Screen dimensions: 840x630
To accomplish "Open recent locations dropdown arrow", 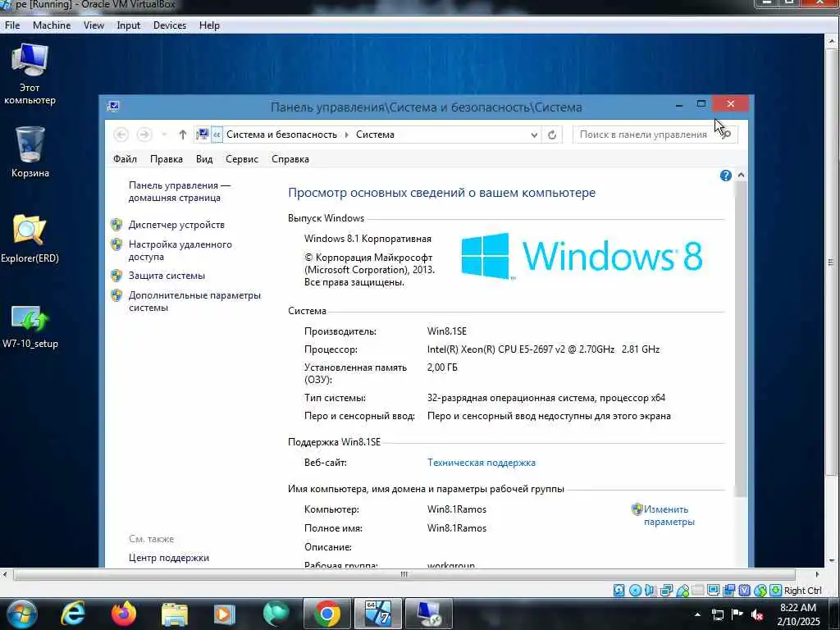I will (x=164, y=135).
